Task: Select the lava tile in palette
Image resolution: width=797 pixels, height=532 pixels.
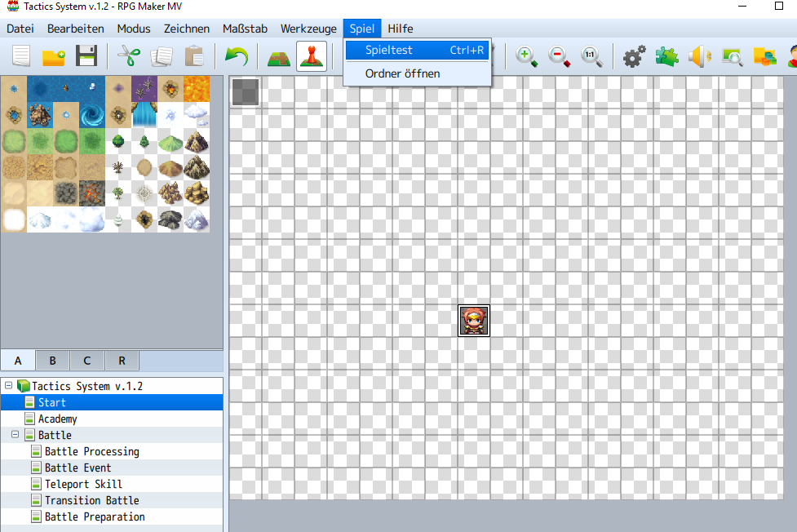Action: click(x=197, y=89)
